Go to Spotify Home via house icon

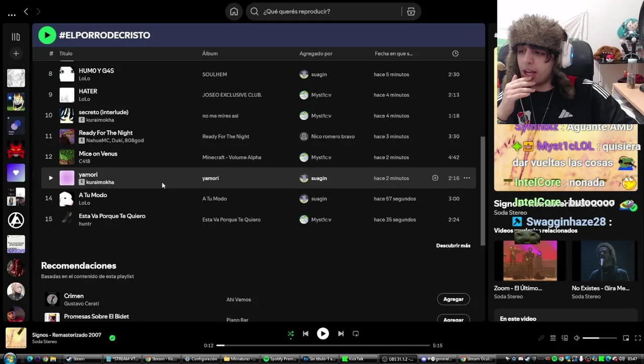(x=234, y=12)
